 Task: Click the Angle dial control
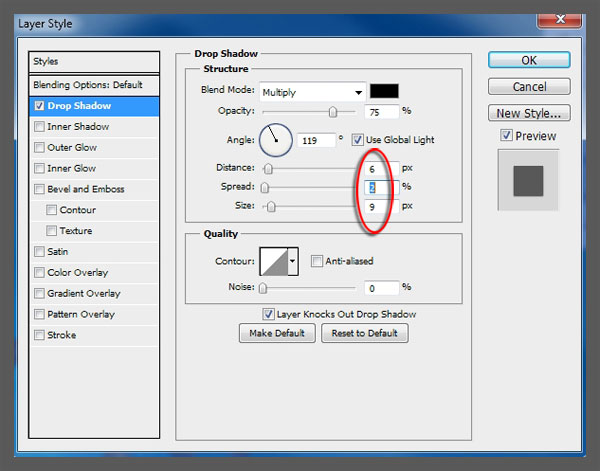(275, 140)
